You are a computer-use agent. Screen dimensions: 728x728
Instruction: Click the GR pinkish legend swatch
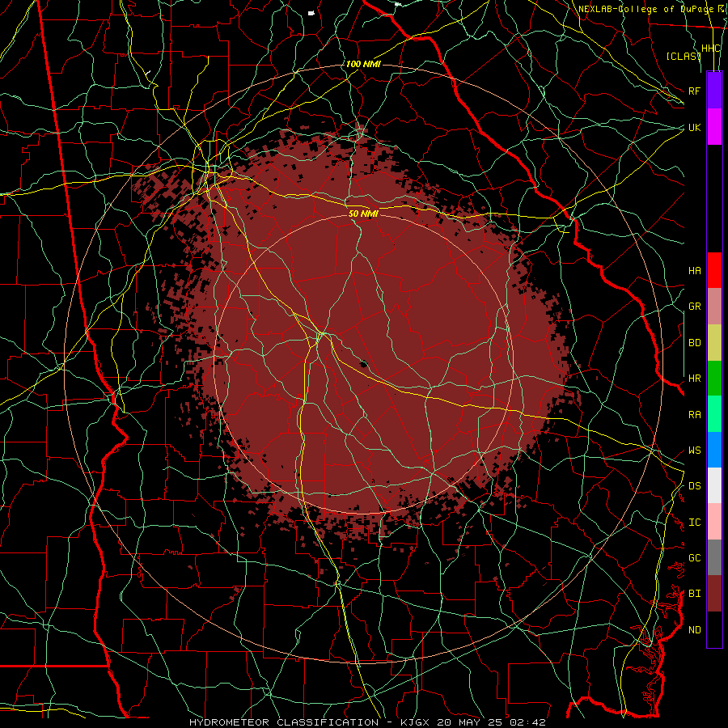(x=714, y=307)
